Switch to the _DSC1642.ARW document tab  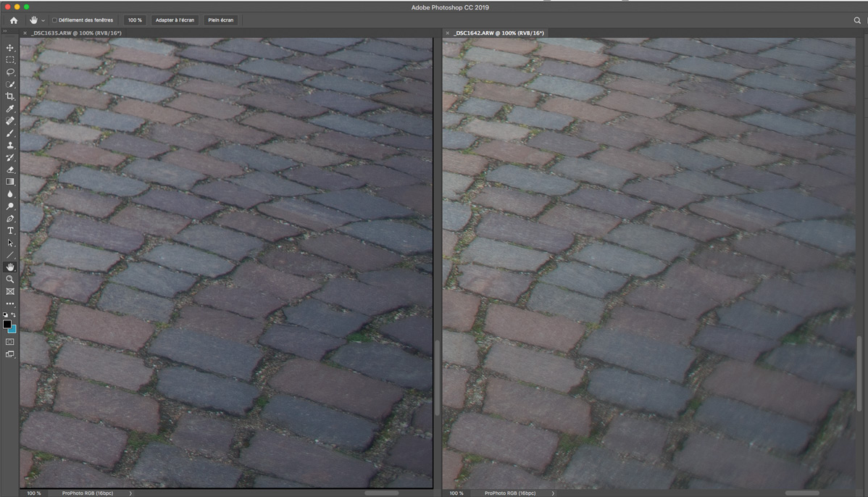(498, 33)
